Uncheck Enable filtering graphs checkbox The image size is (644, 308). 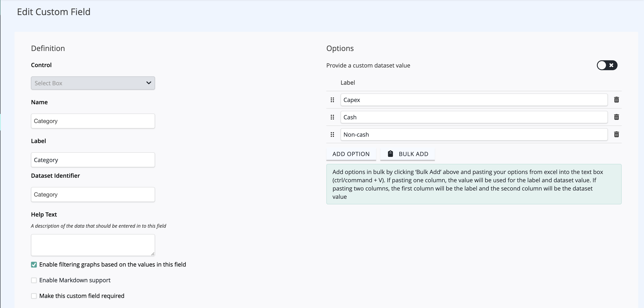(34, 264)
